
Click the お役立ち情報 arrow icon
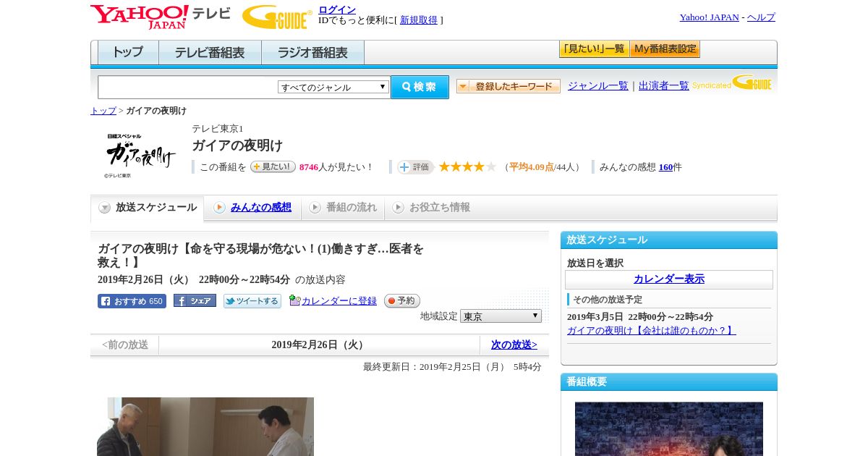tap(398, 208)
